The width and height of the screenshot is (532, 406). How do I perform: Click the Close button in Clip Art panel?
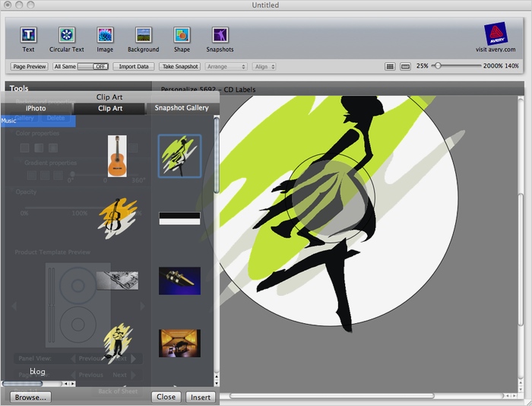point(166,397)
